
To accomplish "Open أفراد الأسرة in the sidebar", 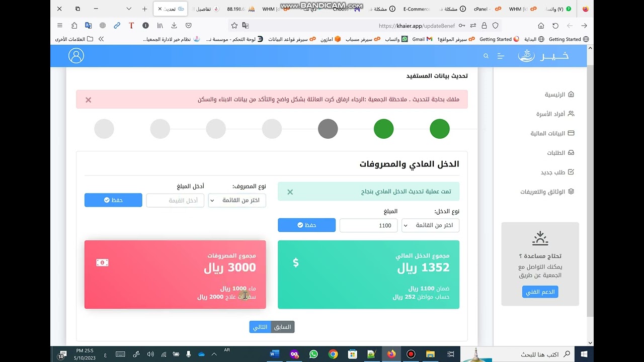I will (555, 114).
